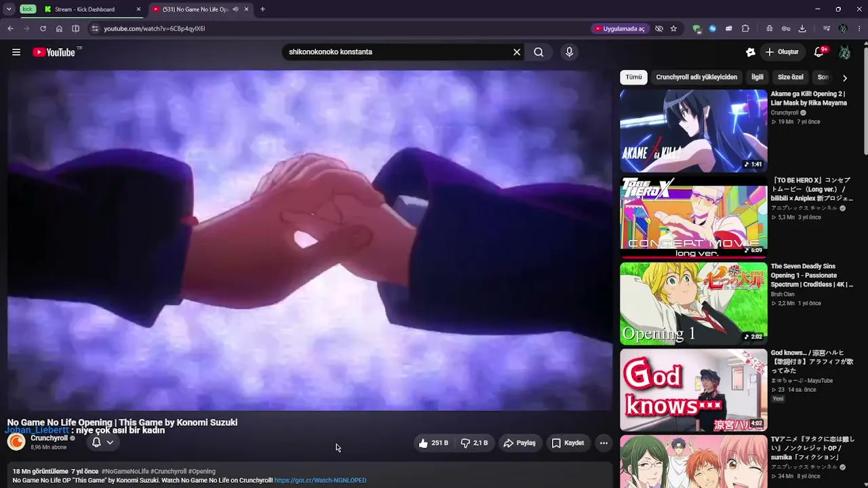
Task: Select the İlgili filter chip
Action: click(757, 77)
